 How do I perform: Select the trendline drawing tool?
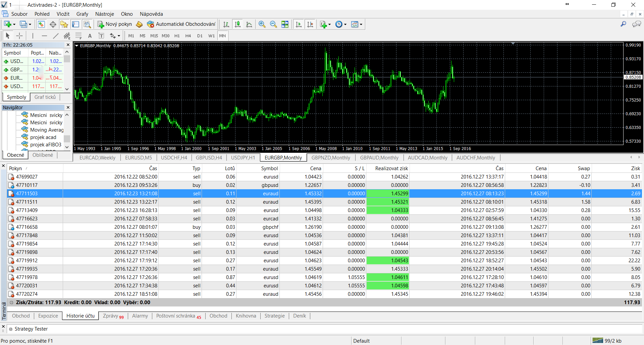tap(56, 36)
